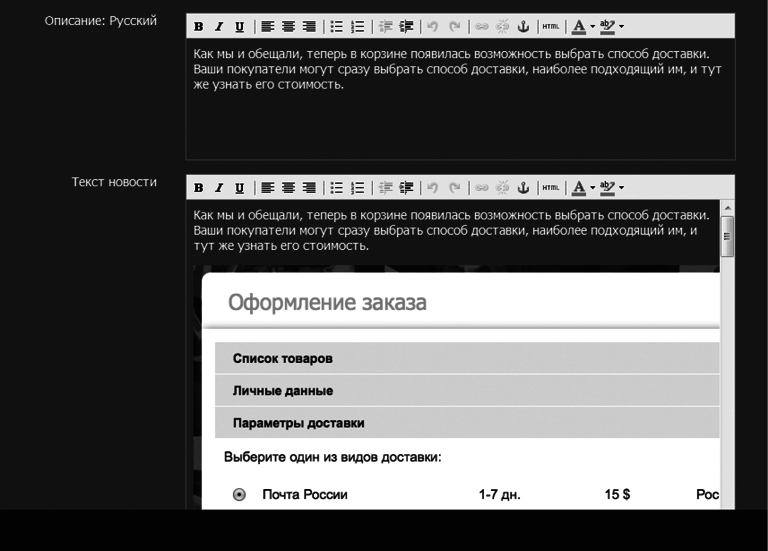This screenshot has width=768, height=551.
Task: Click the scroll-up arrow of the Текст новости editor
Action: (x=728, y=208)
